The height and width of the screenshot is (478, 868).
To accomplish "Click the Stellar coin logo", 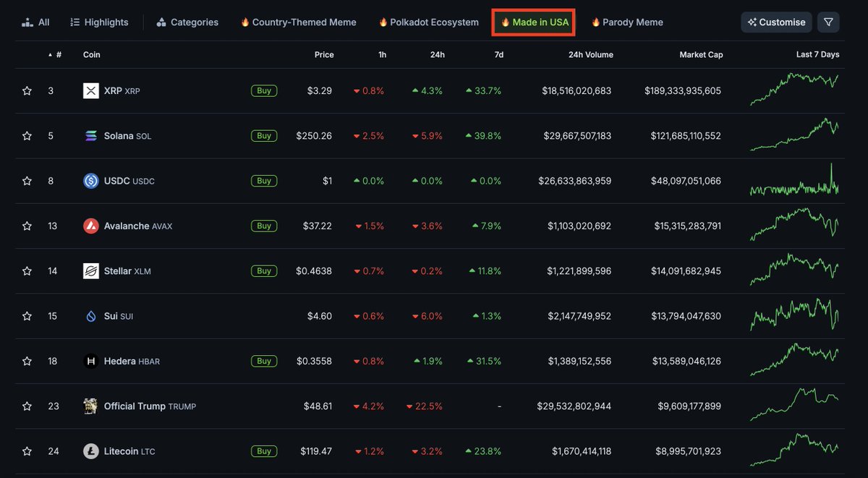I will click(x=91, y=271).
